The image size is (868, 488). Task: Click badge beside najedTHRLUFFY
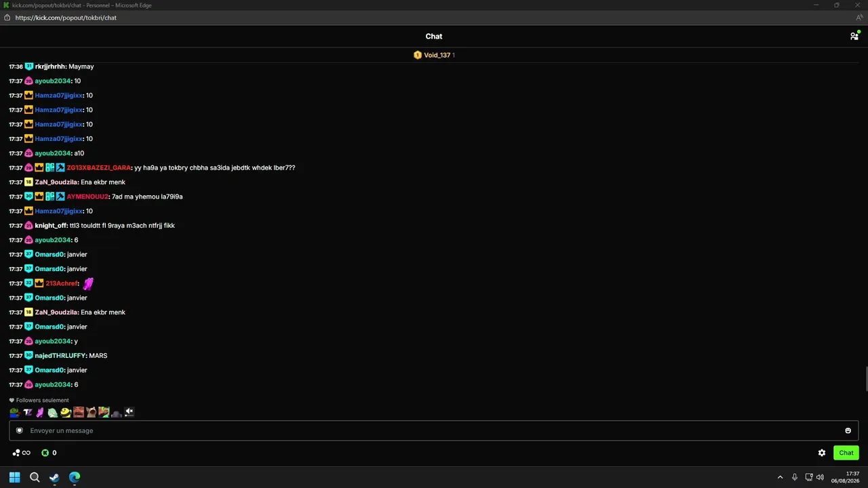tap(28, 356)
